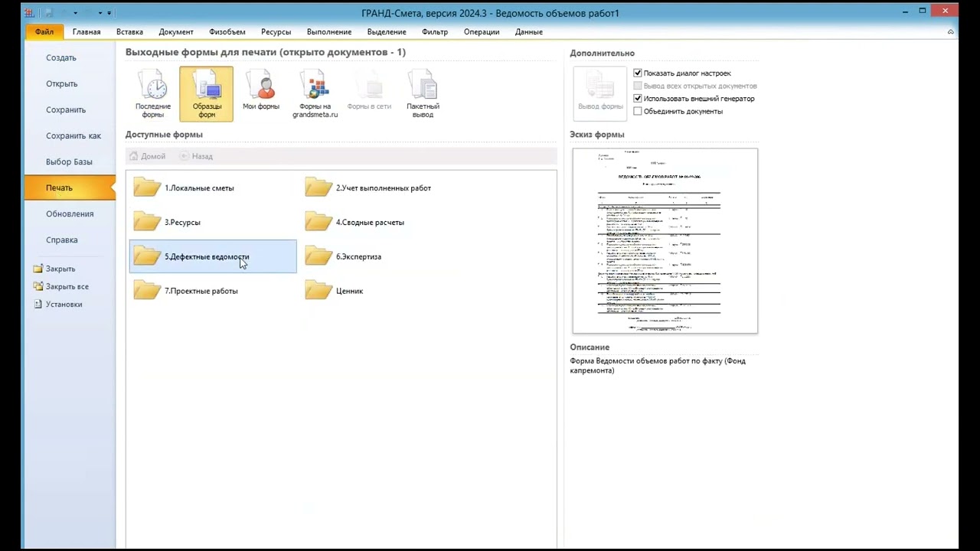Switch to the Документ tab
Image resolution: width=980 pixels, height=551 pixels.
176,31
